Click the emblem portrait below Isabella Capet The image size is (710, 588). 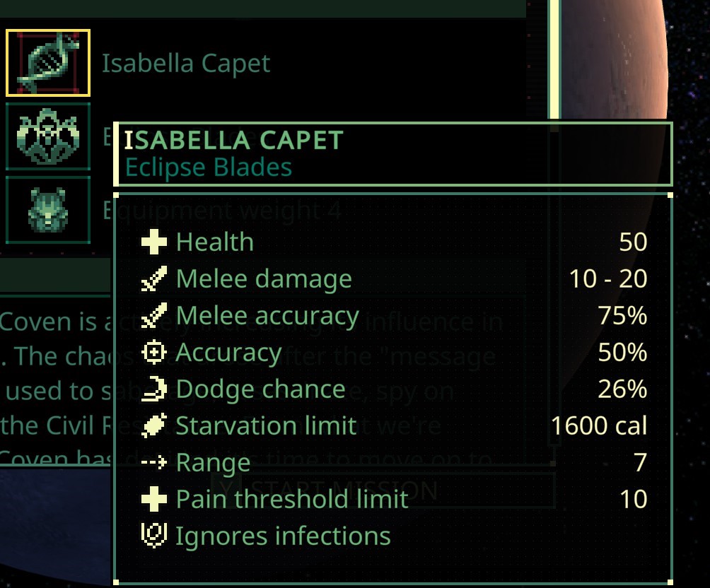click(48, 136)
